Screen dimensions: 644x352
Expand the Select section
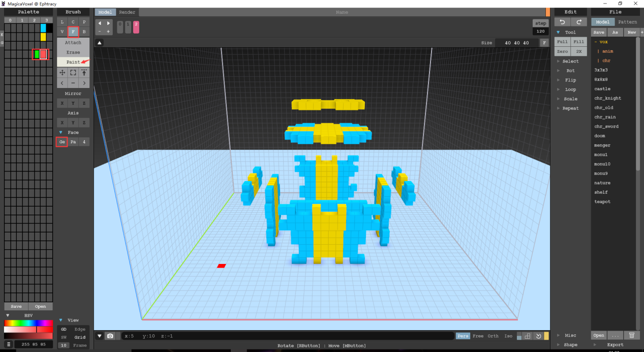(x=570, y=61)
